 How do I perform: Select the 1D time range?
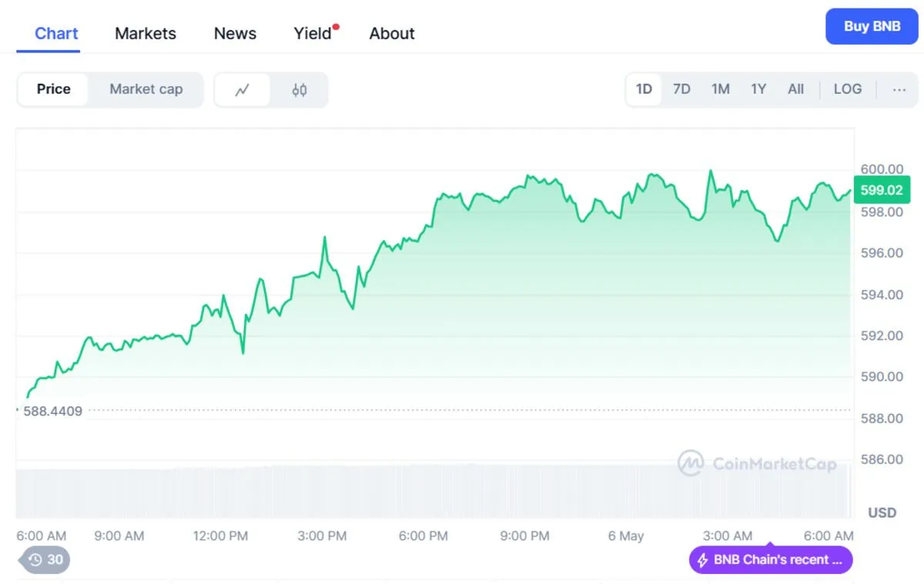click(x=644, y=89)
